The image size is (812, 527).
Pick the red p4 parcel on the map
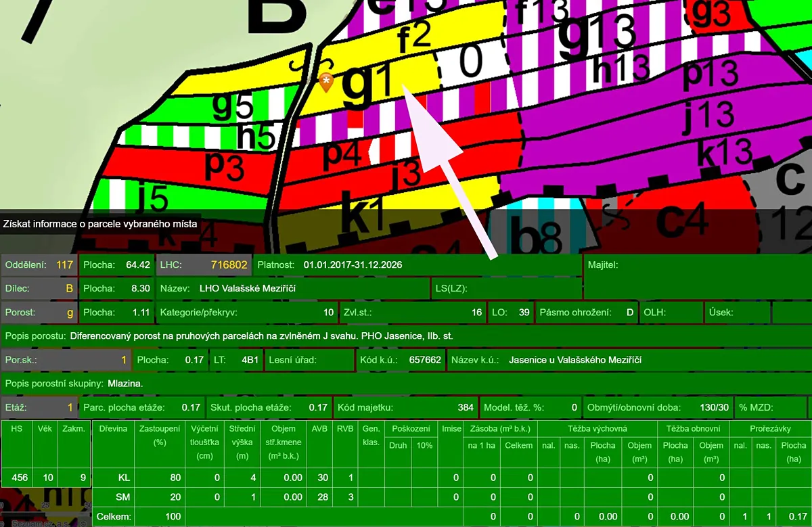342,154
